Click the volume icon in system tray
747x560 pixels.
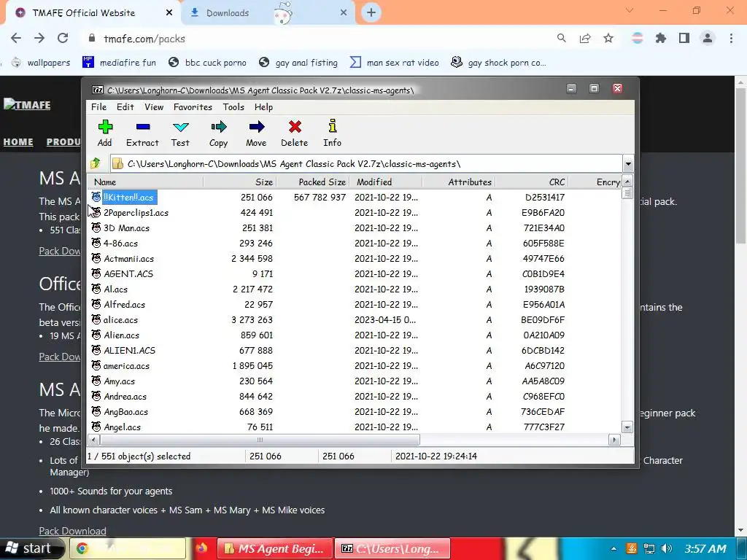pyautogui.click(x=667, y=548)
